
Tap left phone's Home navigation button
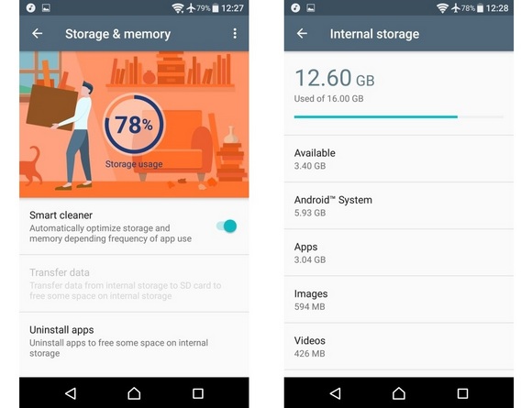point(134,393)
